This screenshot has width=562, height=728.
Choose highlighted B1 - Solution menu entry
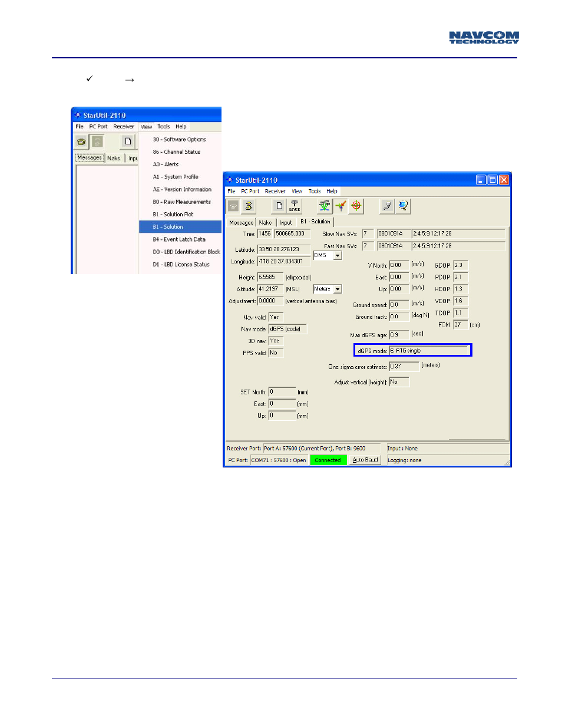[180, 227]
